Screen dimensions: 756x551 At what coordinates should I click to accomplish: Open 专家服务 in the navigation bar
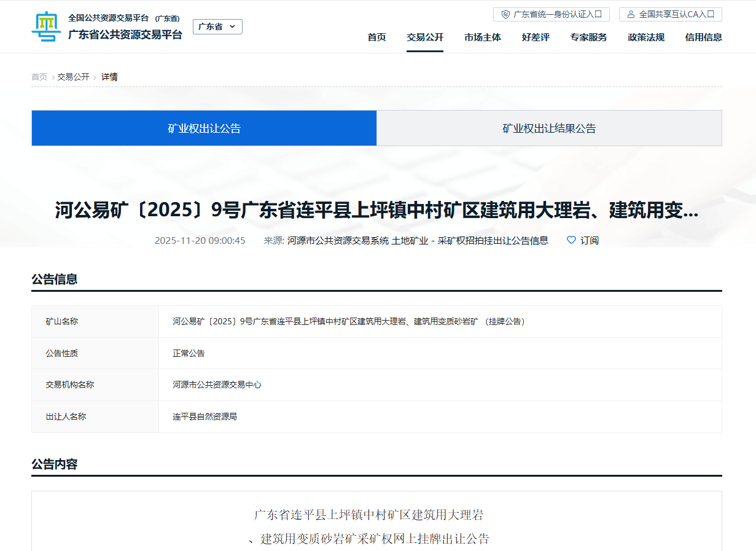pyautogui.click(x=588, y=37)
